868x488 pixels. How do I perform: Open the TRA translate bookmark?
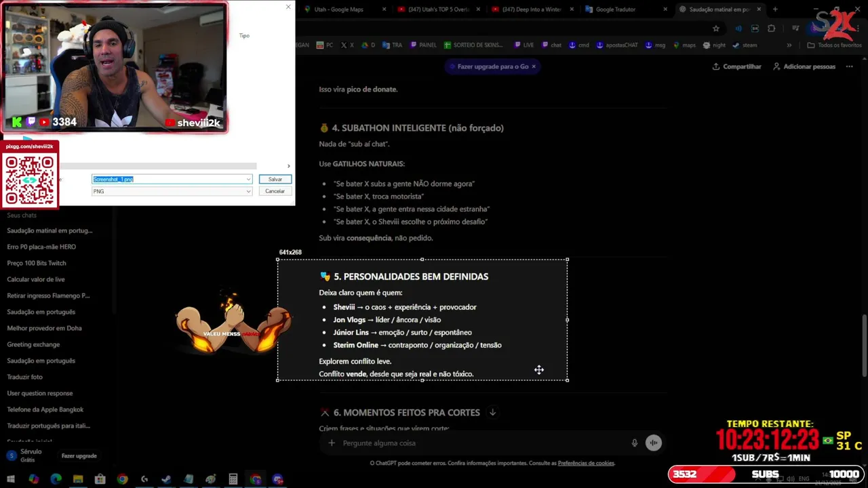(x=392, y=45)
